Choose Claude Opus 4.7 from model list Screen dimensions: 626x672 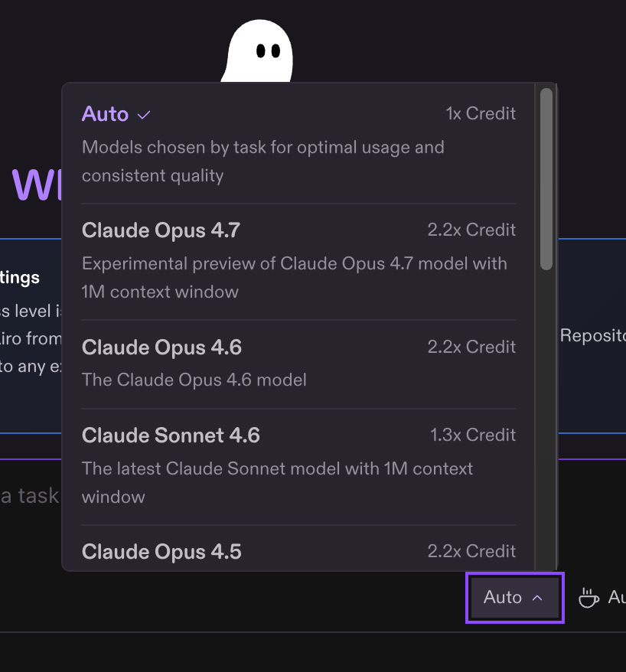click(x=298, y=262)
